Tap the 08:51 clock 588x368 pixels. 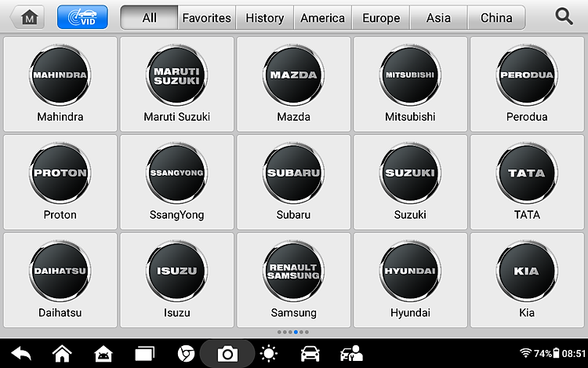[x=574, y=353]
